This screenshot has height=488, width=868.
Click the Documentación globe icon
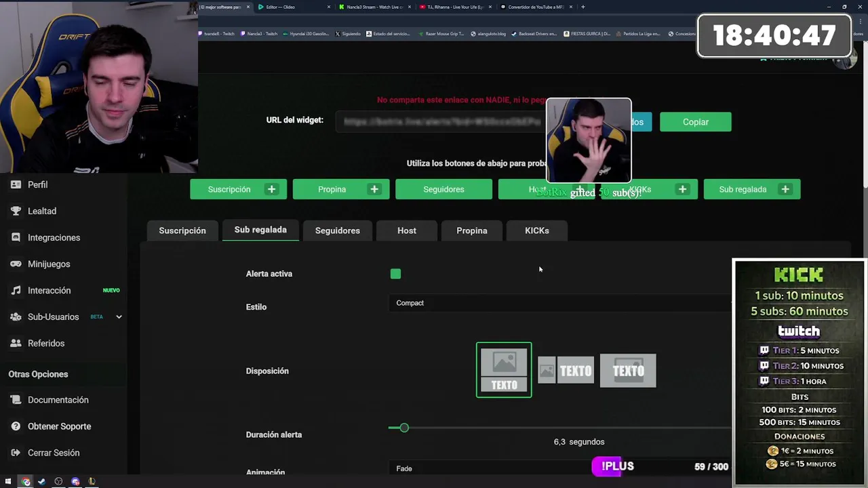point(16,400)
